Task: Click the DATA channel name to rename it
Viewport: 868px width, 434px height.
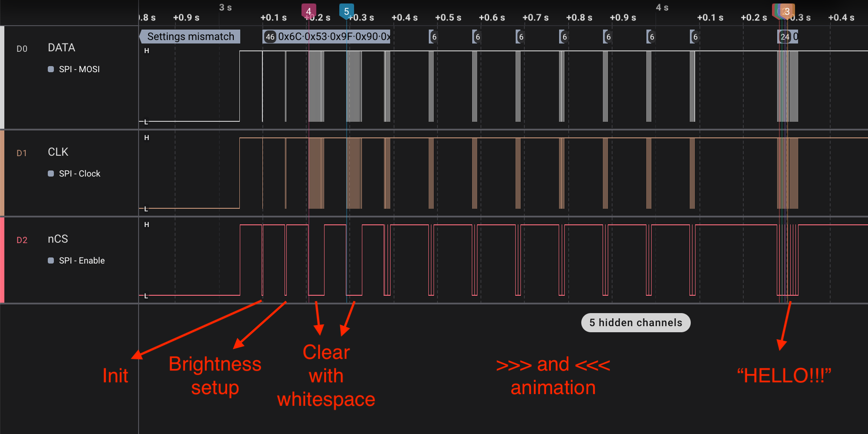Action: coord(61,48)
